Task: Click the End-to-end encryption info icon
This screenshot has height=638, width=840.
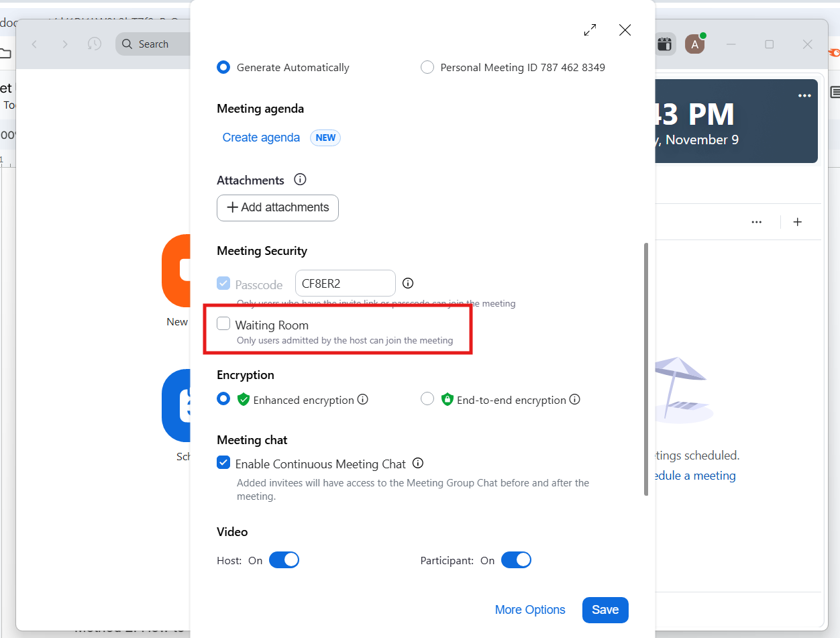Action: tap(575, 399)
